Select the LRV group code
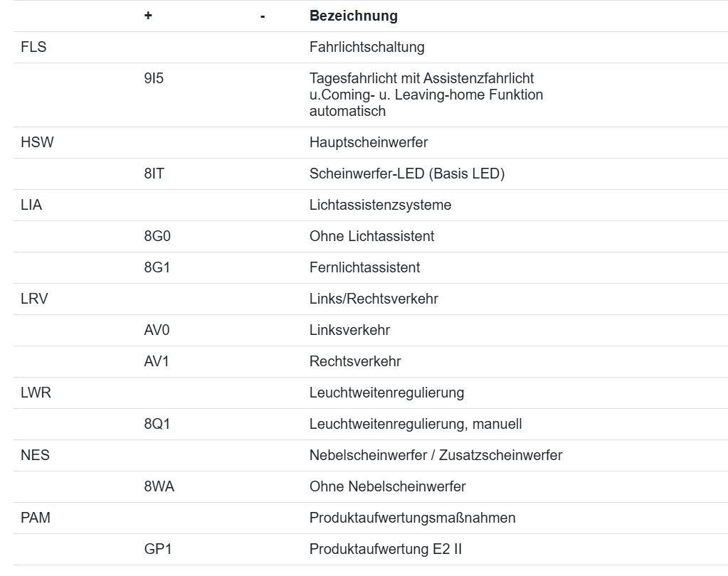 tap(35, 299)
